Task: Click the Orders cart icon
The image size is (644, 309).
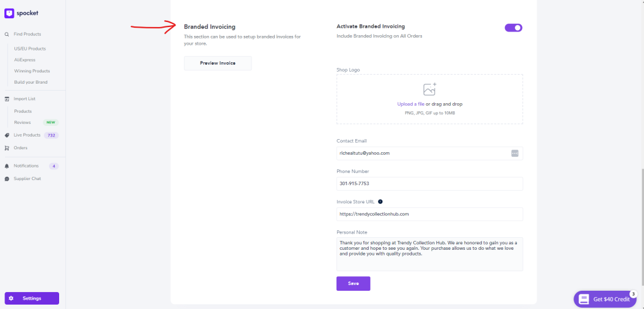Action: (7, 148)
